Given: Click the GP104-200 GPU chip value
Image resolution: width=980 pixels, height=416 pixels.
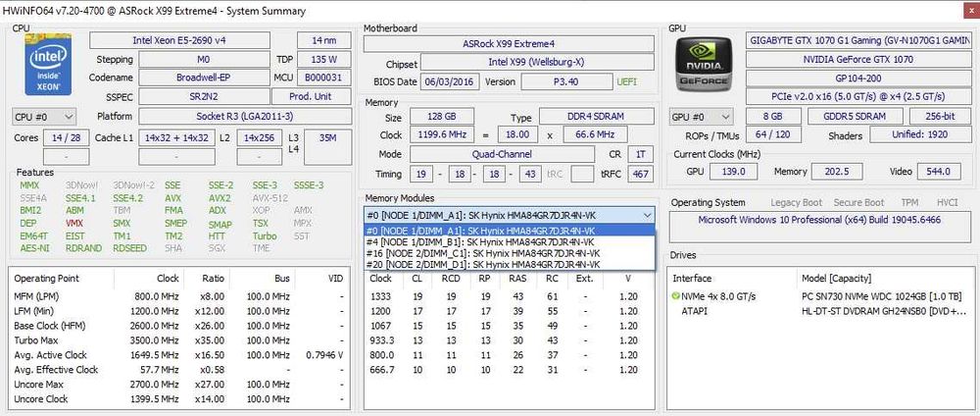Looking at the screenshot, I should click(x=858, y=78).
